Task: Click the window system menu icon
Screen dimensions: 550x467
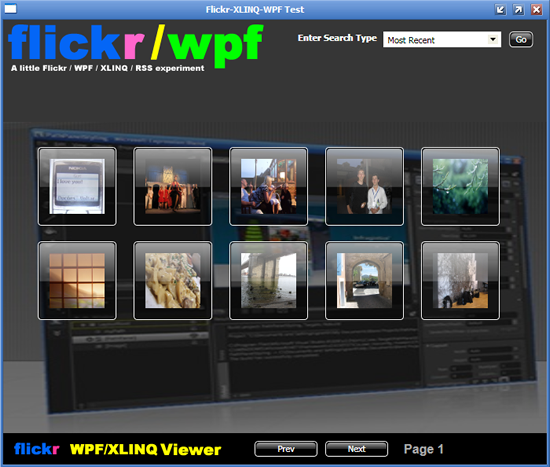Action: point(10,9)
